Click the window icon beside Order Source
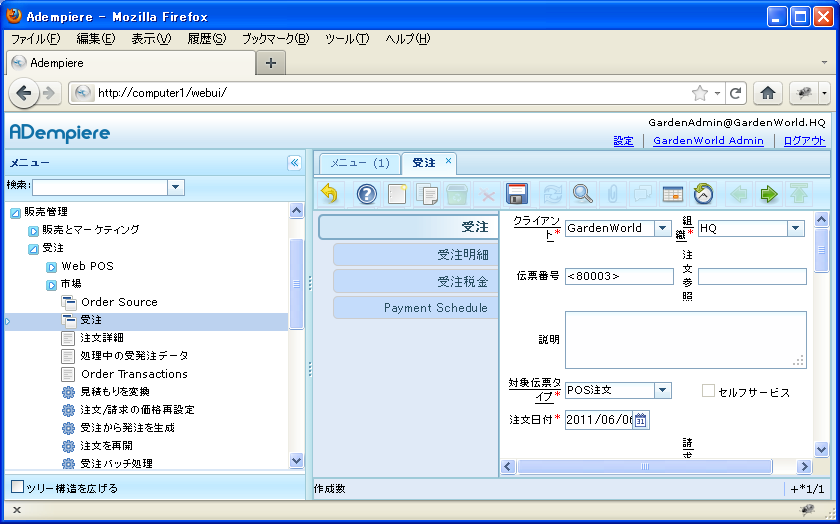The image size is (840, 524). click(69, 302)
